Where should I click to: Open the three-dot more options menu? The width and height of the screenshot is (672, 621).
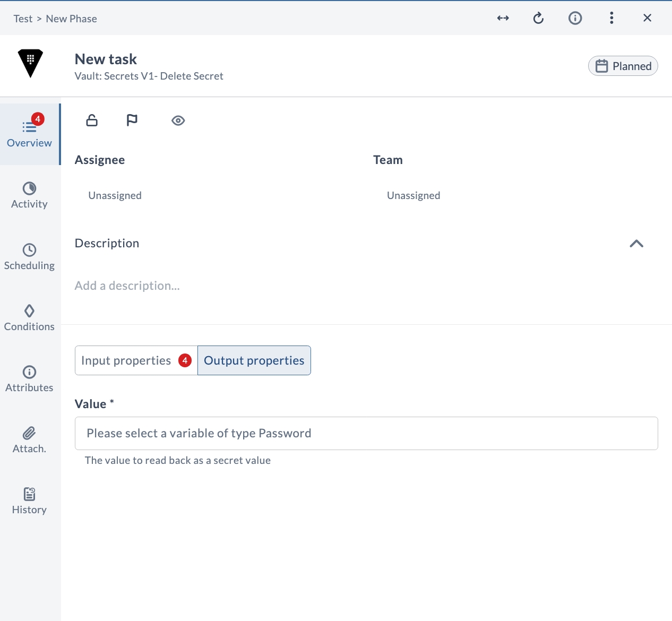(611, 18)
